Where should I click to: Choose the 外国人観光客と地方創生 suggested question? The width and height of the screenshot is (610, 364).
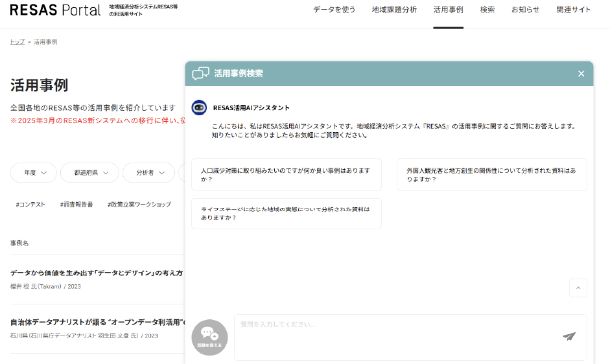tap(492, 175)
